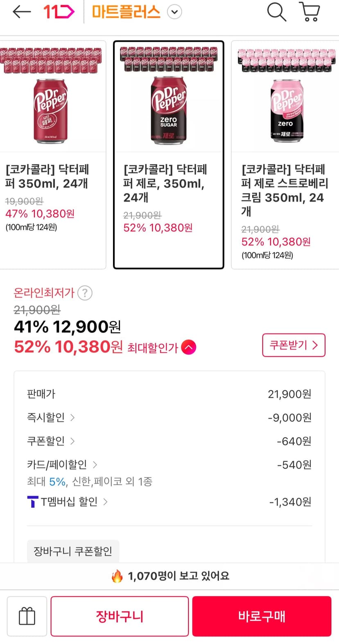Image resolution: width=339 pixels, height=644 pixels.
Task: Open the shopping cart icon
Action: click(310, 12)
